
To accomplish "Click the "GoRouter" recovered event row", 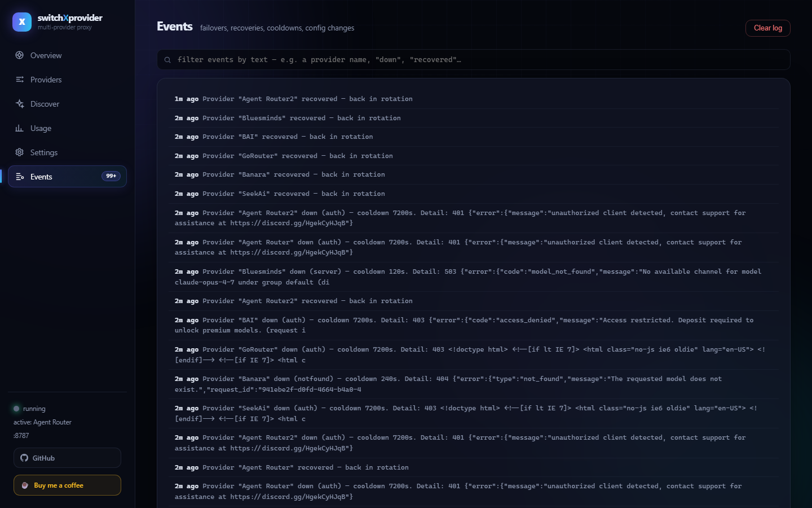I will click(x=474, y=156).
